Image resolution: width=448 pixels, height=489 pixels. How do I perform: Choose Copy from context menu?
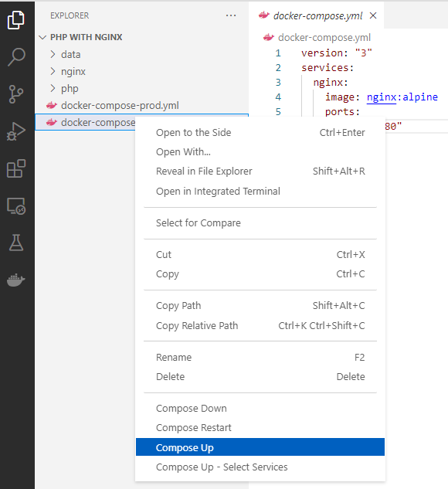coord(260,274)
